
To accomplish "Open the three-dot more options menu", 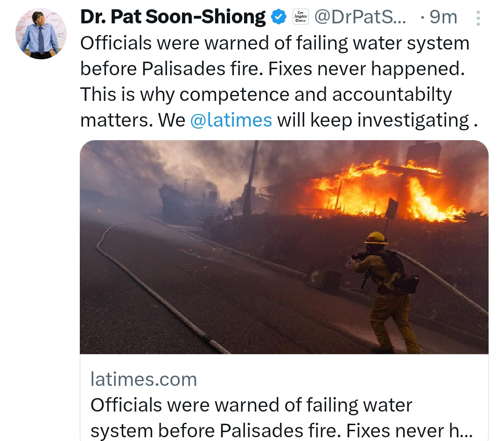I will 478,18.
